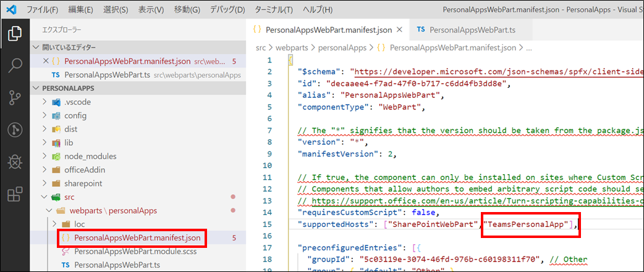Open the GitLens icon in activity bar

[x=15, y=130]
